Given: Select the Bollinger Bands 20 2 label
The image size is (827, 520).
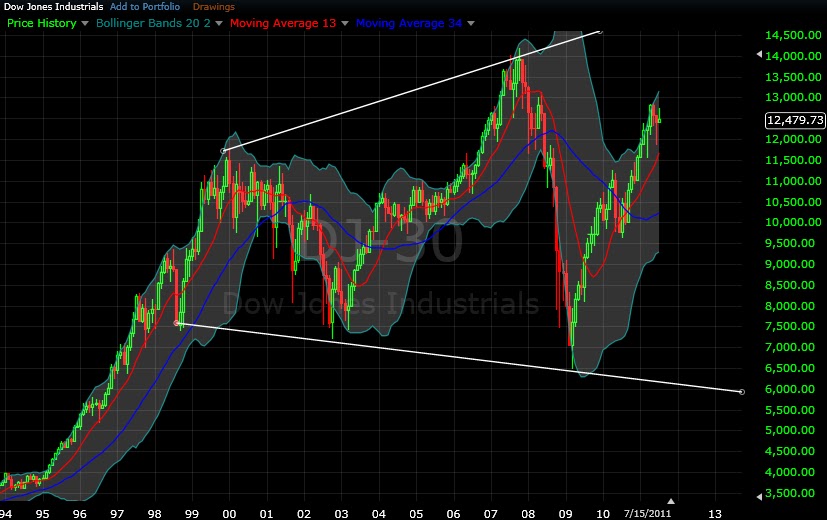Looking at the screenshot, I should point(153,23).
